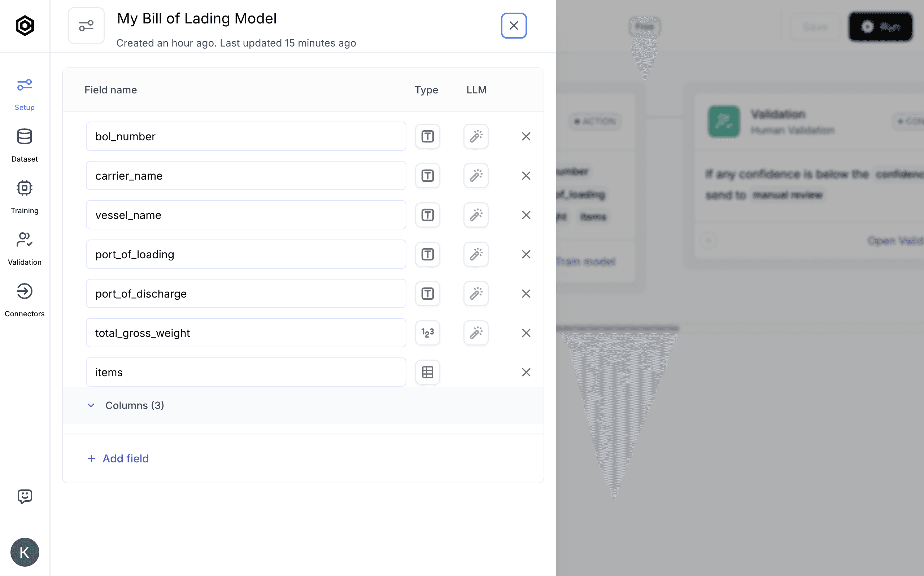
Task: Click the Type column header
Action: [x=426, y=90]
